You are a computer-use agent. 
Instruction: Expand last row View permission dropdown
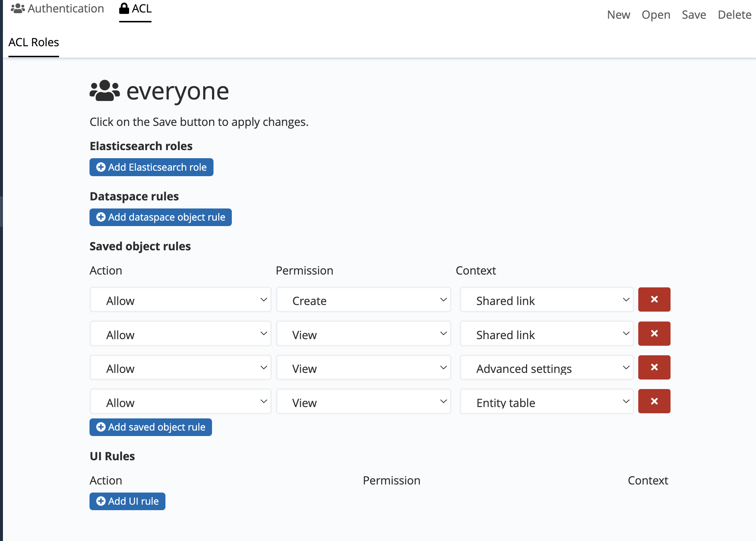363,402
